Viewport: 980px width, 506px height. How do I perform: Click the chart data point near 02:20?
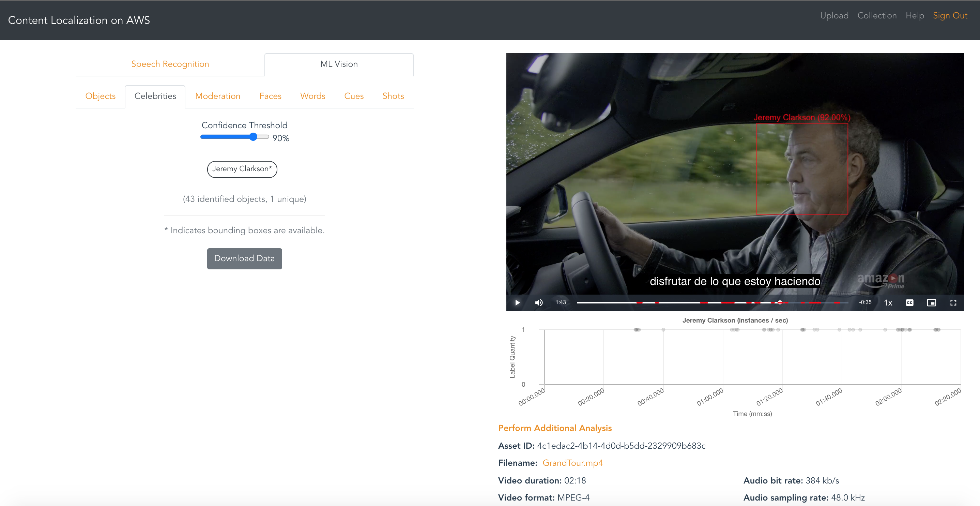(937, 330)
